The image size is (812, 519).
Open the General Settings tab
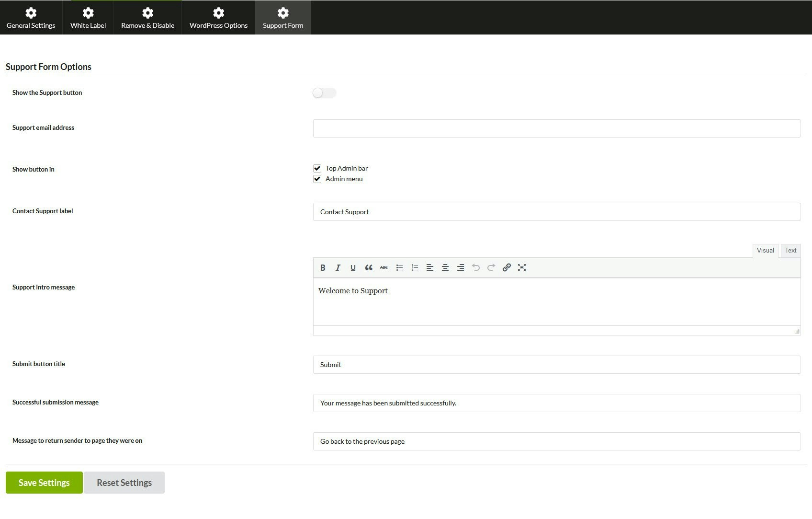click(x=31, y=17)
